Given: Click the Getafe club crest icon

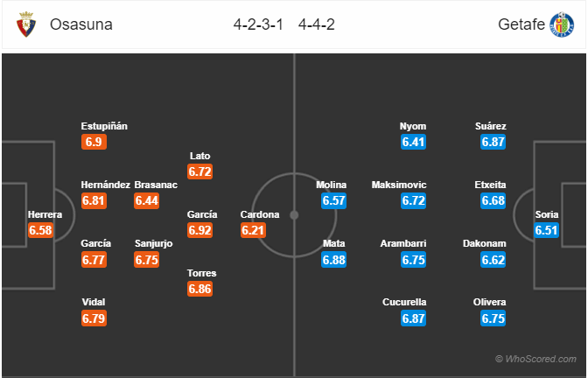Looking at the screenshot, I should click(562, 24).
